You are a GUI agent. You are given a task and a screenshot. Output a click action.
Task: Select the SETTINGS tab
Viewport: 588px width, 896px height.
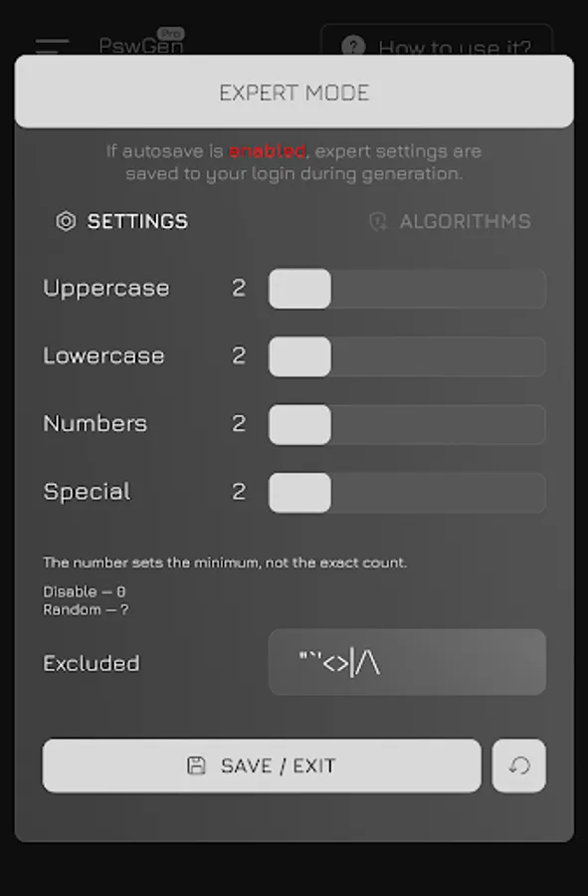(132, 222)
